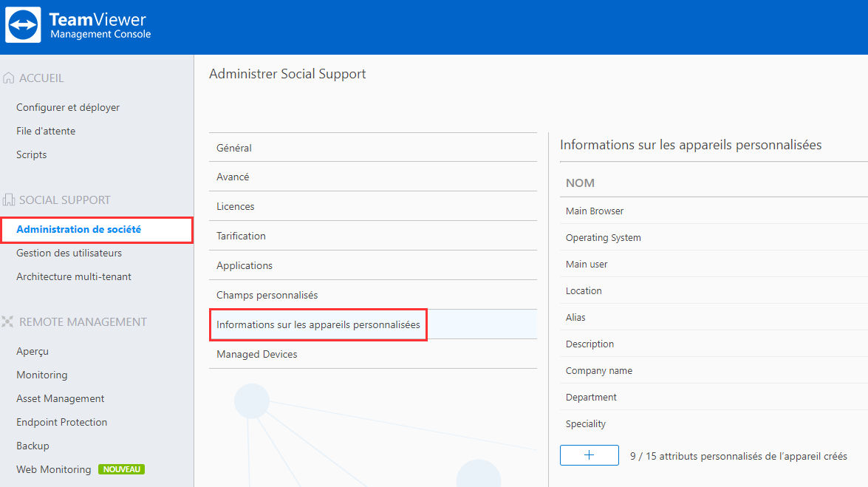868x487 pixels.
Task: Click the 9 / 15 attributs count text
Action: [739, 456]
